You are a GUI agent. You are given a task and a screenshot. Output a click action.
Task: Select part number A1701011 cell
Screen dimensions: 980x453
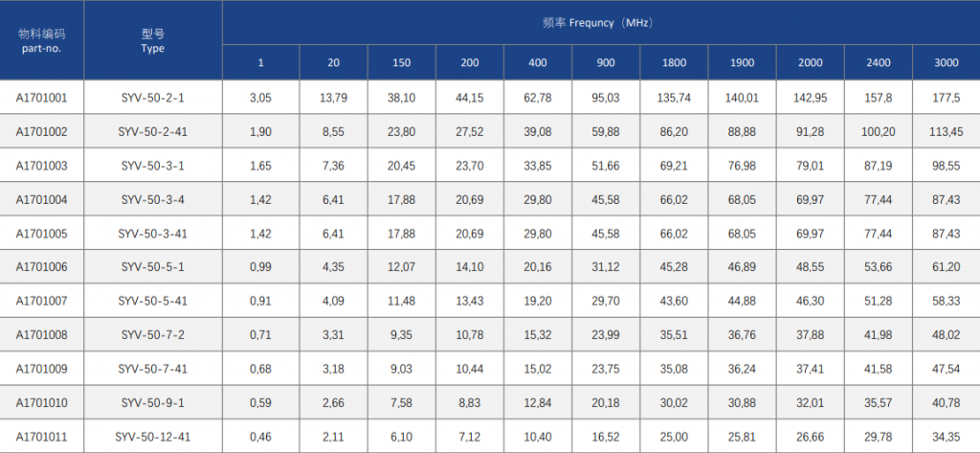pyautogui.click(x=41, y=436)
